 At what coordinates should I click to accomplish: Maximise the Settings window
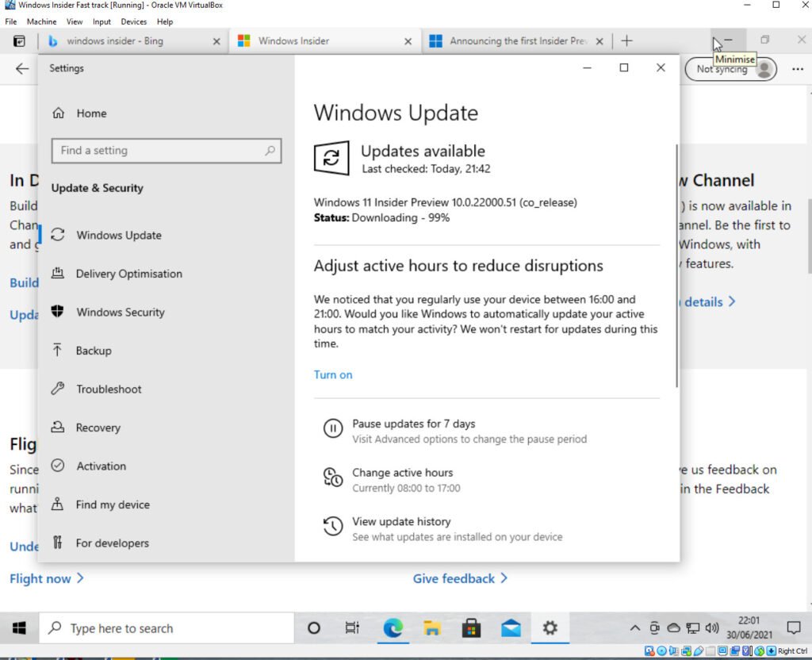click(x=624, y=68)
